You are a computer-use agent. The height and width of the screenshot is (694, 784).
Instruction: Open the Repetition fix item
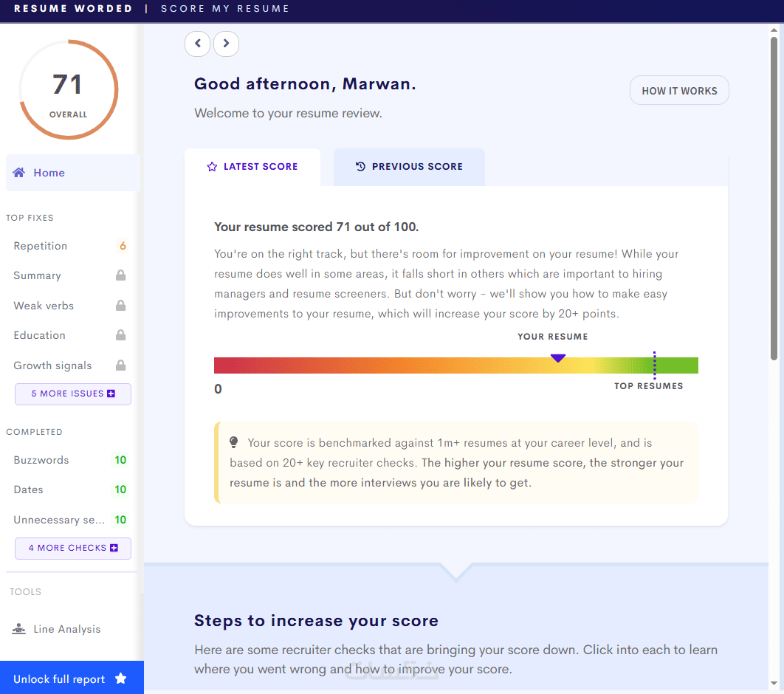(70, 246)
